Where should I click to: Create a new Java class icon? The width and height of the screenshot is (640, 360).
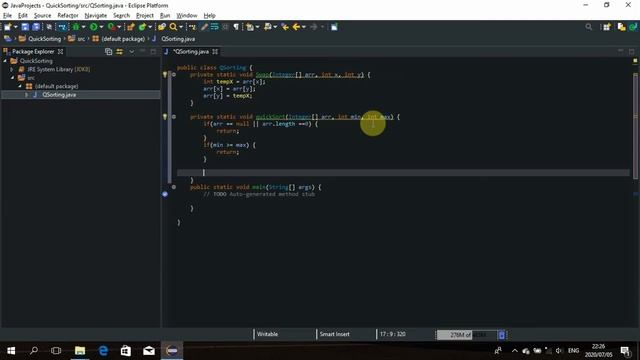pos(142,27)
